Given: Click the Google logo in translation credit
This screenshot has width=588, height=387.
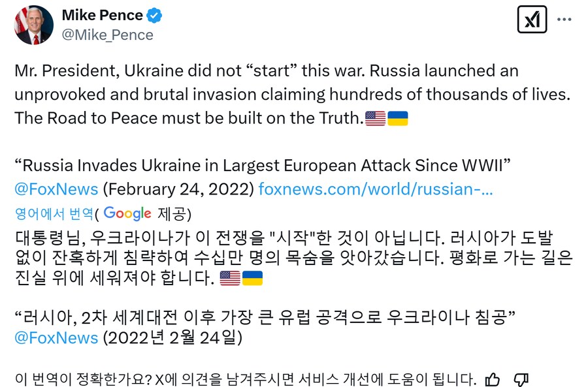Looking at the screenshot, I should point(127,213).
